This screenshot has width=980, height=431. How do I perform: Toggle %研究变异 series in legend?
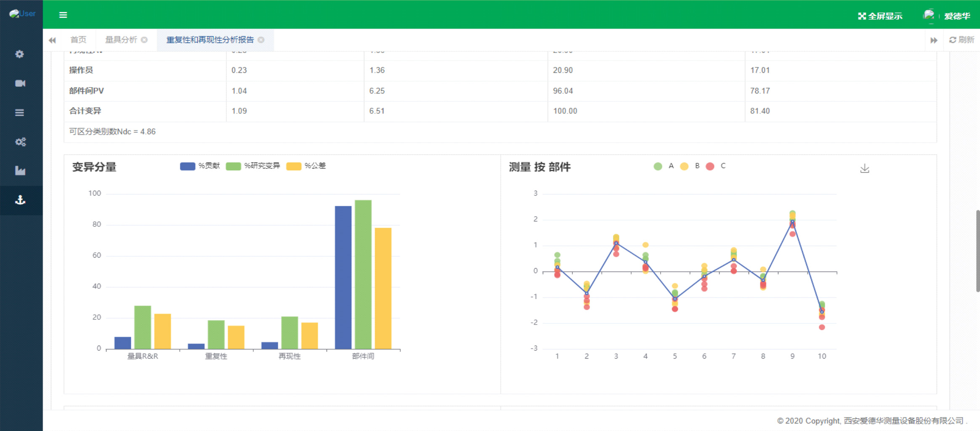tap(252, 166)
